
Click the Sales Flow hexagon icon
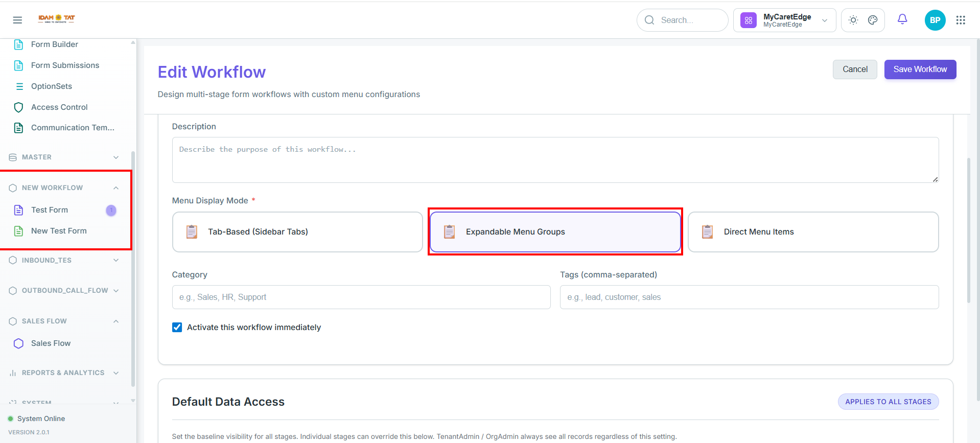19,343
